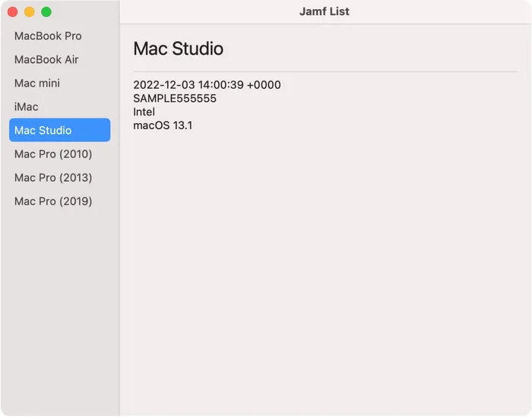Screen dimensions: 532x417
Task: Click the Intel processor label
Action: pos(144,112)
